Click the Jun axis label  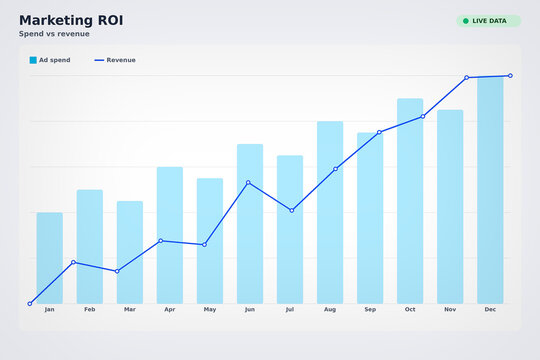tap(250, 309)
